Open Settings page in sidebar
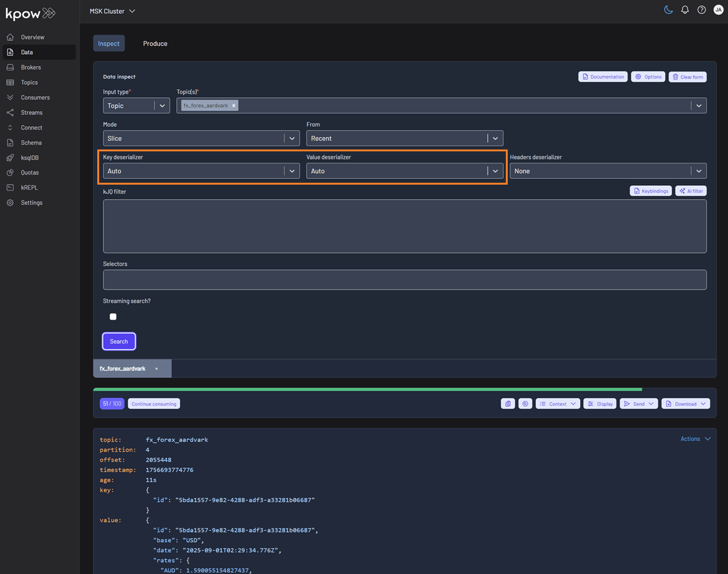The width and height of the screenshot is (728, 574). point(39,203)
